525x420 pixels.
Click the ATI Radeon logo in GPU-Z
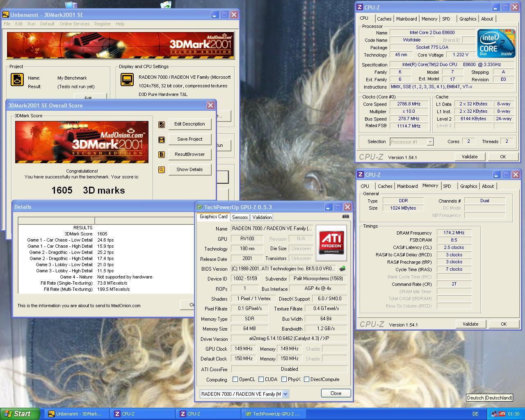coord(331,243)
